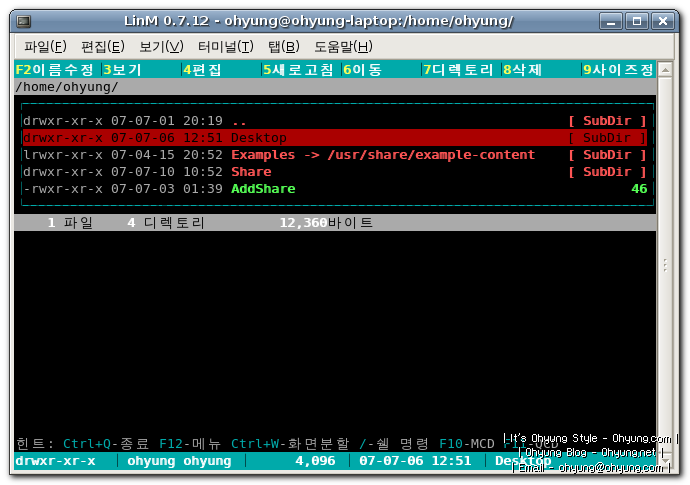Click the 07-07-06 12:51 status bar date
The height and width of the screenshot is (485, 690).
pyautogui.click(x=415, y=461)
